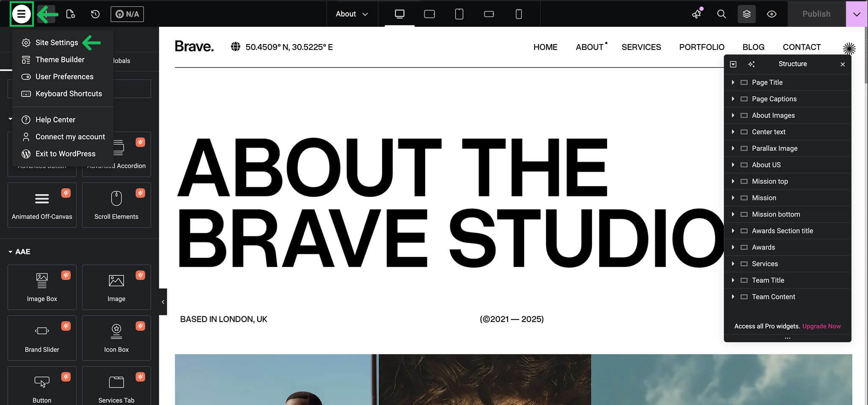Image resolution: width=868 pixels, height=405 pixels.
Task: Toggle collapse-all icon in Structure header
Action: pos(733,64)
